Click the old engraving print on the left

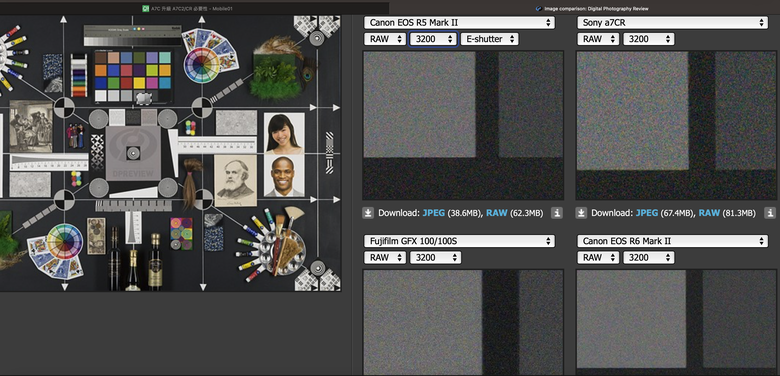[31, 126]
